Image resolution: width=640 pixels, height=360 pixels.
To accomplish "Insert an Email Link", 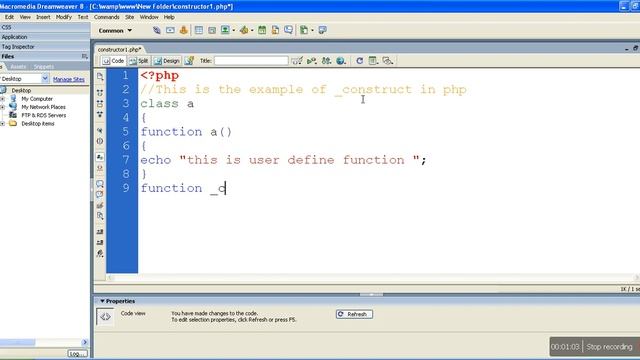I will click(170, 30).
